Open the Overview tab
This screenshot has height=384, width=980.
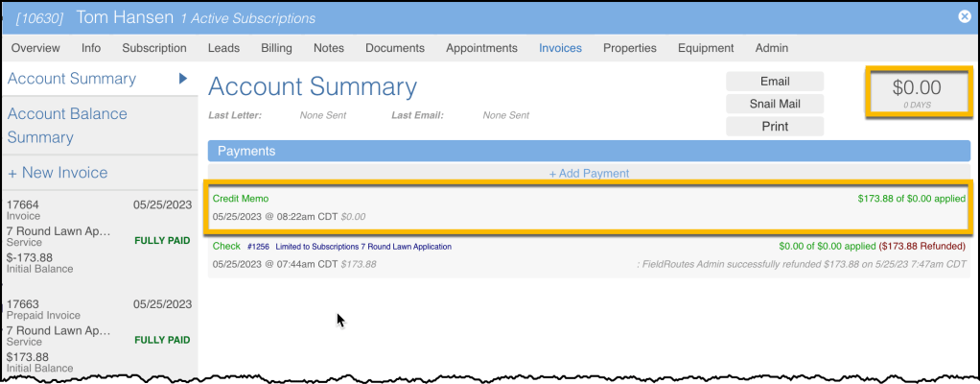35,48
